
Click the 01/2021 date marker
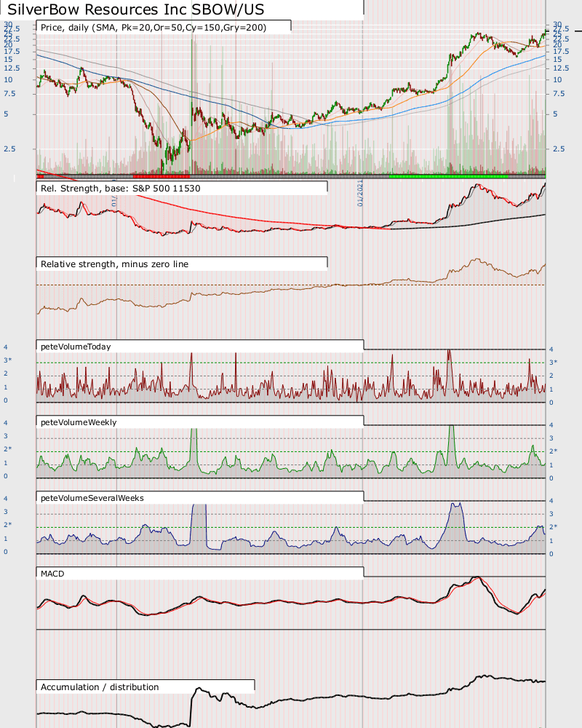point(360,193)
